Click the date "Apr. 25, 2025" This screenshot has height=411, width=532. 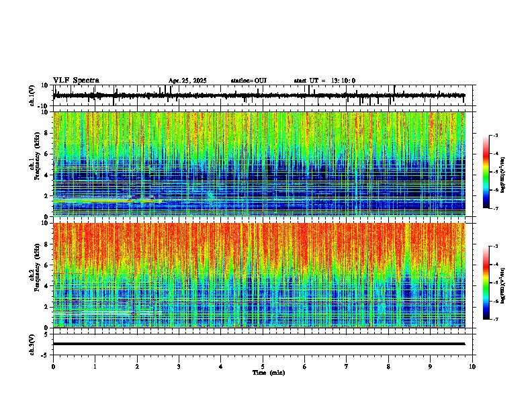(x=187, y=81)
